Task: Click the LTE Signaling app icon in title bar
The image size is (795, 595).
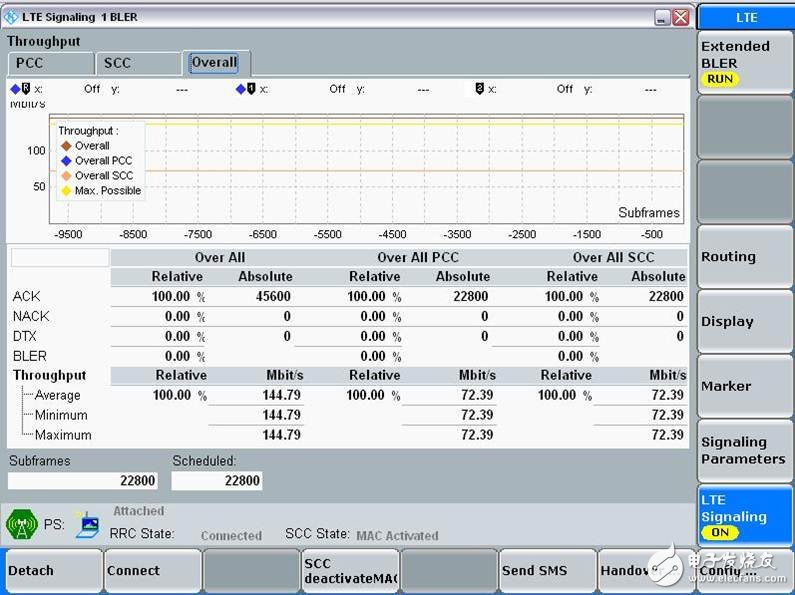Action: tap(11, 17)
